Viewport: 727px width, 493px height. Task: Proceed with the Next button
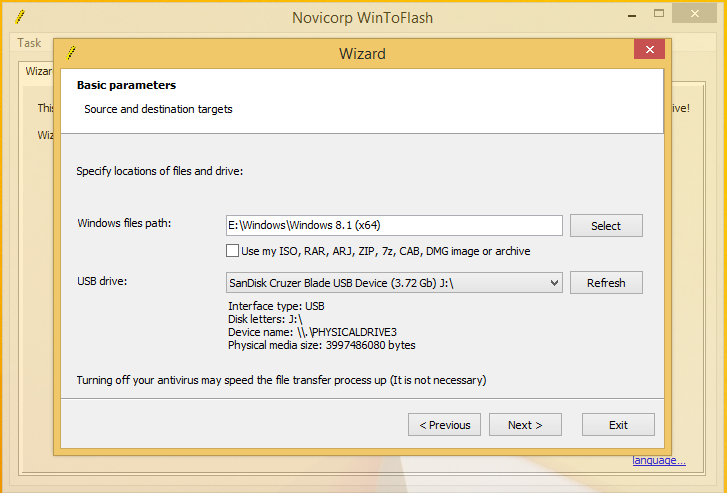tap(525, 425)
